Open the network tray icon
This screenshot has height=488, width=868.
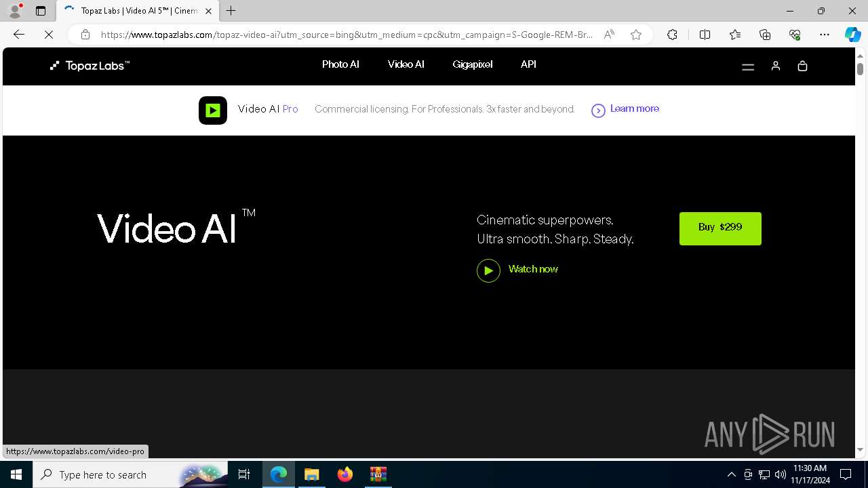[x=764, y=474]
